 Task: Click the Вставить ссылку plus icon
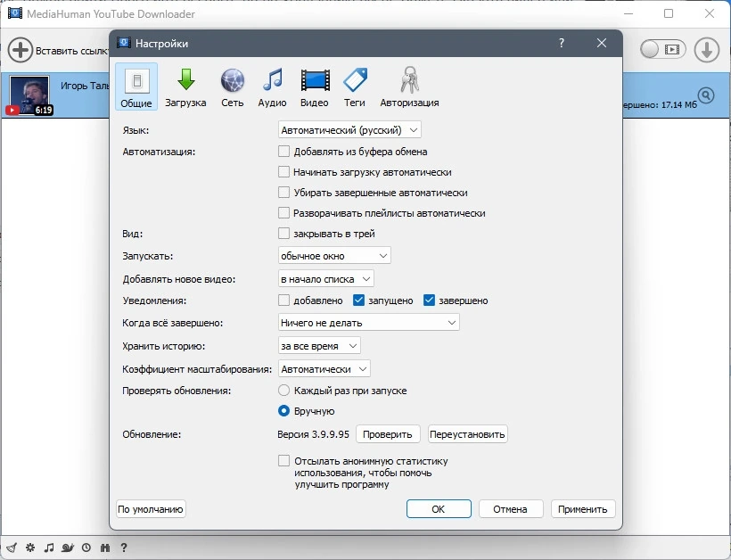(x=20, y=50)
